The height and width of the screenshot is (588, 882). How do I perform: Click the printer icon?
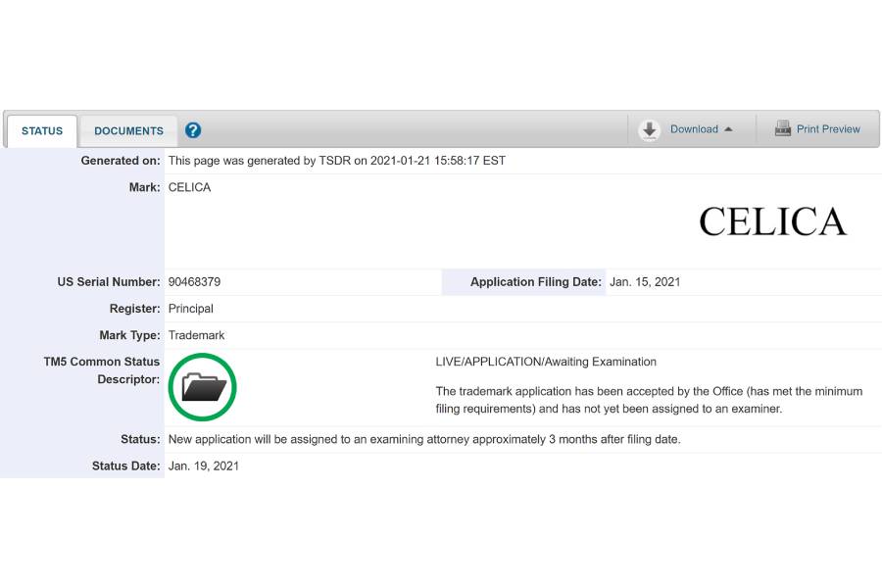783,128
